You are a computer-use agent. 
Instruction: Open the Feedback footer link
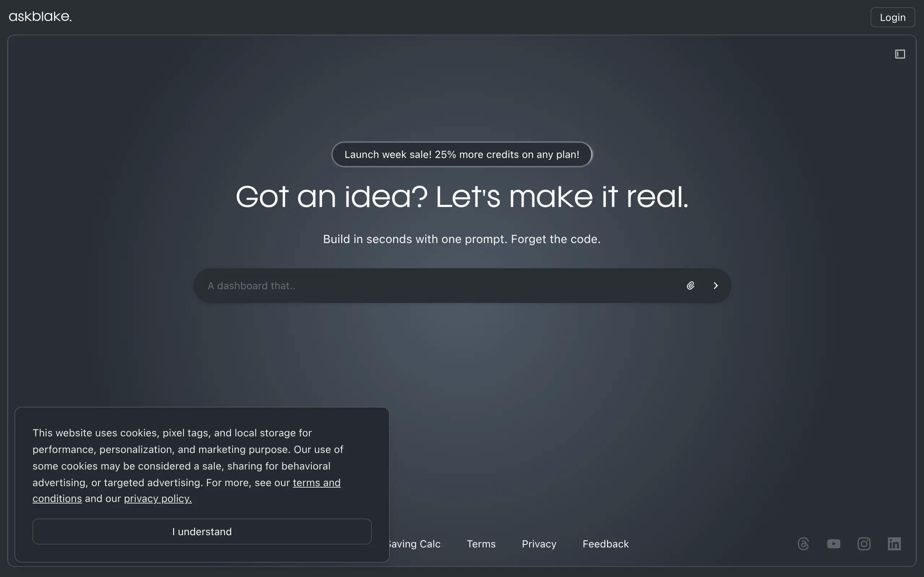click(x=605, y=543)
